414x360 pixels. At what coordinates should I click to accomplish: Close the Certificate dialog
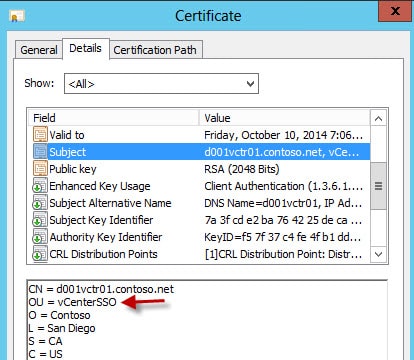click(395, 11)
